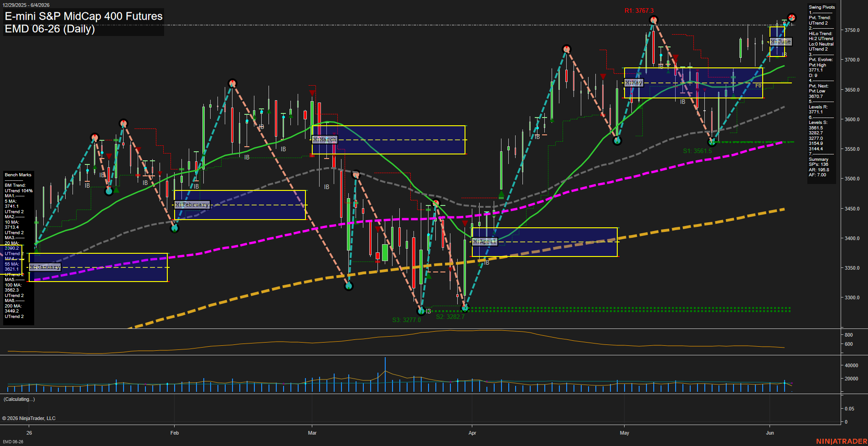The image size is (868, 446).
Task: Click the M:March monthly range label
Action: 325,139
